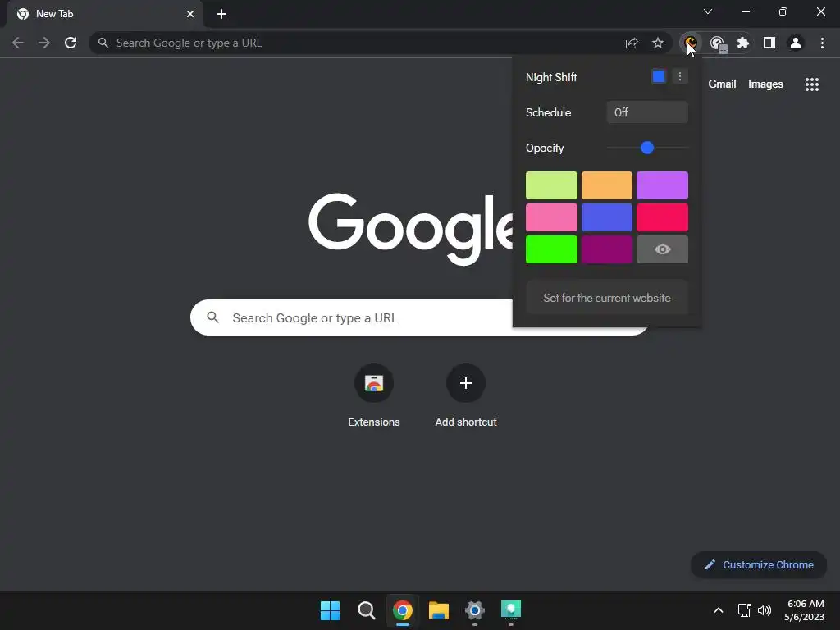Open the Google apps grid
840x630 pixels.
tap(812, 84)
